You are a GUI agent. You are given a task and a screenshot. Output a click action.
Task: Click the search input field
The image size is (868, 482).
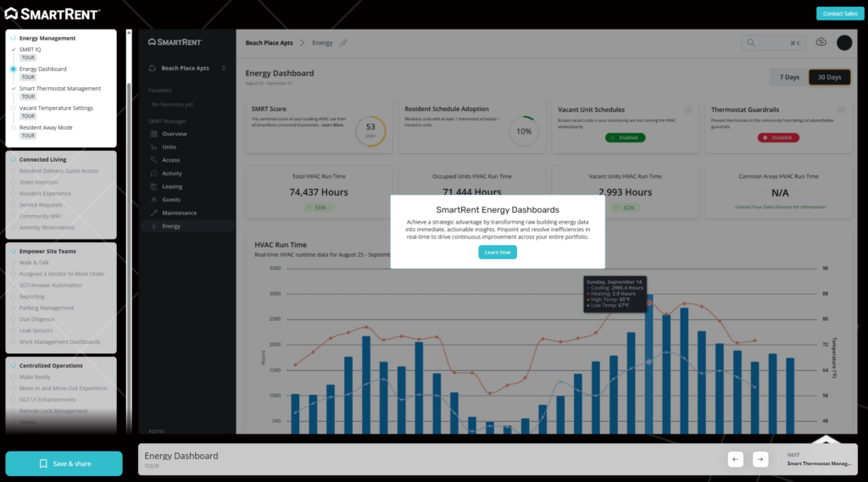(x=772, y=42)
